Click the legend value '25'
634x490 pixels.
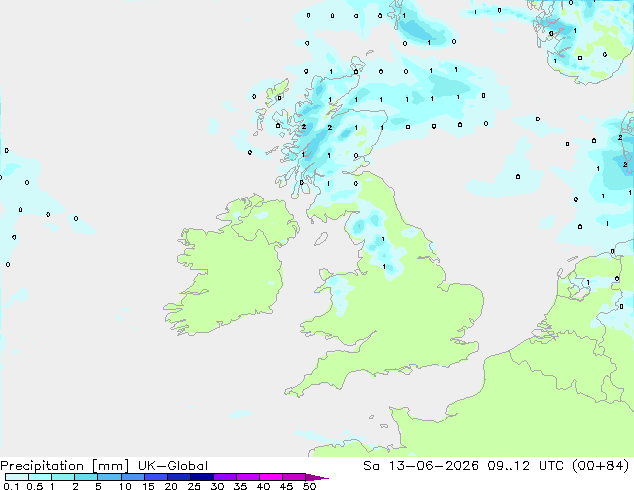coord(194,486)
